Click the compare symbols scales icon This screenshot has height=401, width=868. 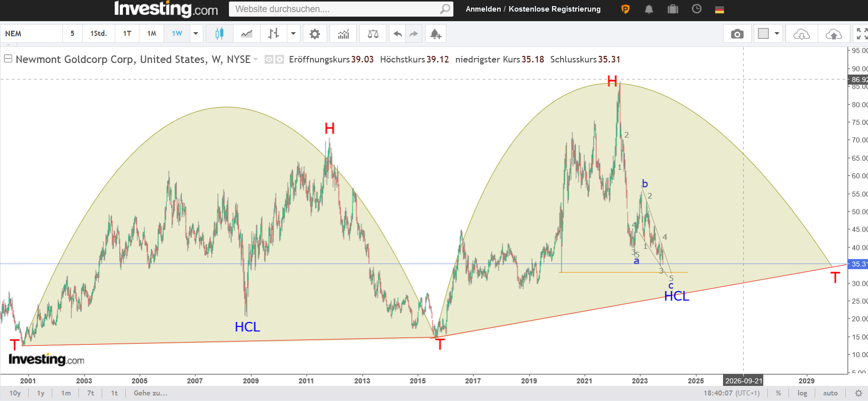coord(373,34)
